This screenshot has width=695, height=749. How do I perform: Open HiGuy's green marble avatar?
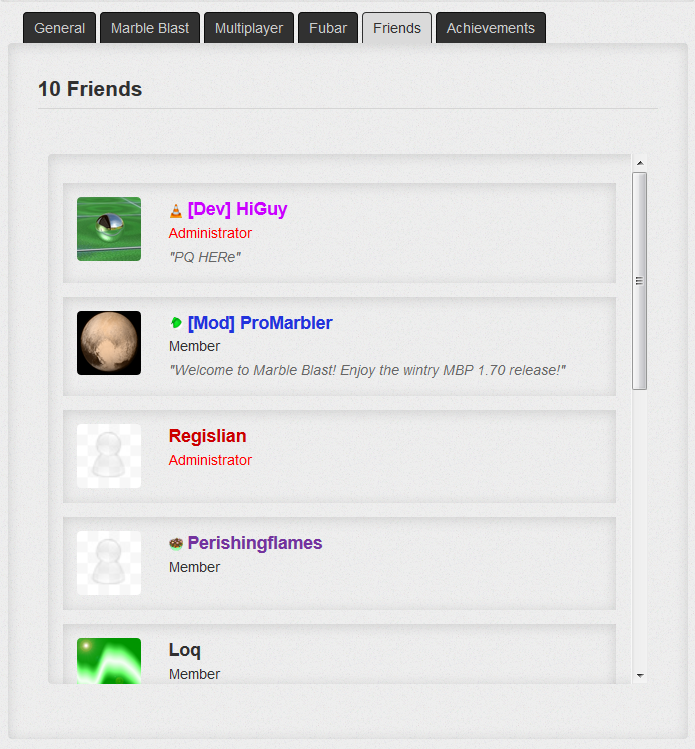(109, 229)
